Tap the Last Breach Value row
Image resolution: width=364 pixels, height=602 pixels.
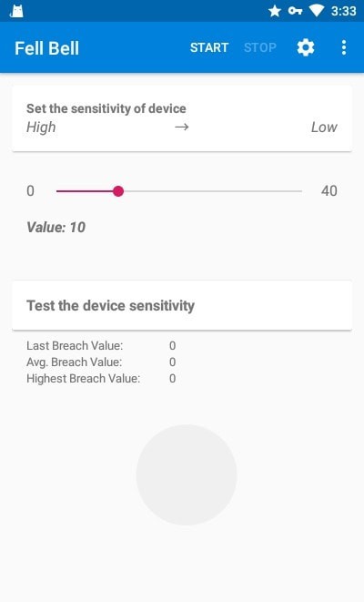[101, 345]
